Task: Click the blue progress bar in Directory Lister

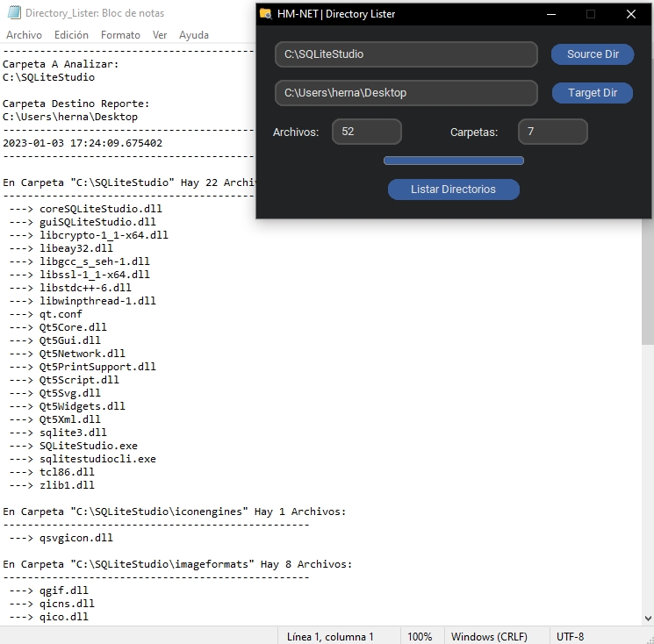Action: click(x=454, y=161)
